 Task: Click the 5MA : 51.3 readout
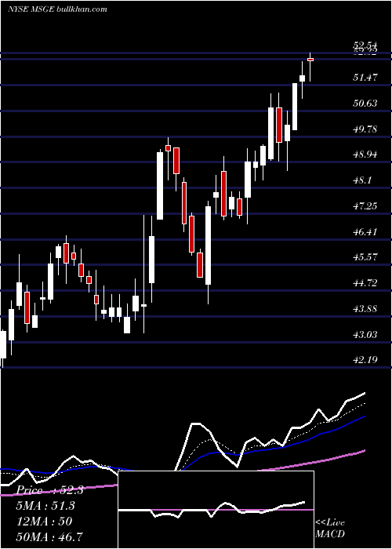pos(45,506)
